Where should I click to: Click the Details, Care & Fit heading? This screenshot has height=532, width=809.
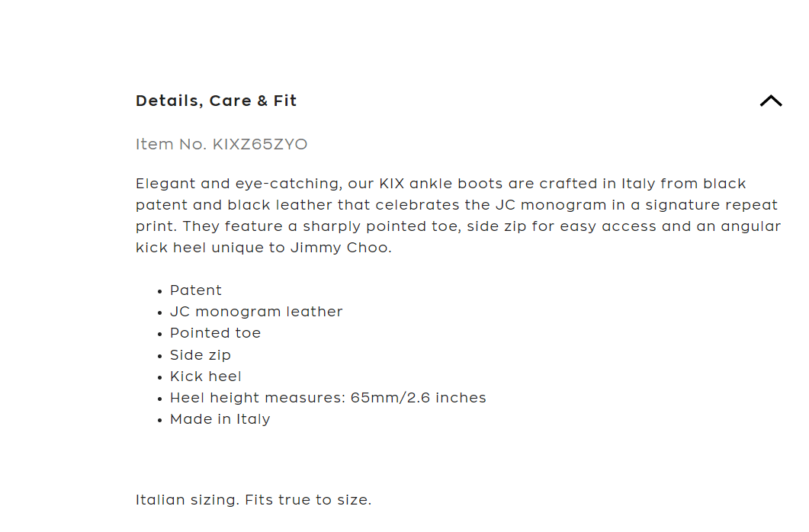coord(216,101)
